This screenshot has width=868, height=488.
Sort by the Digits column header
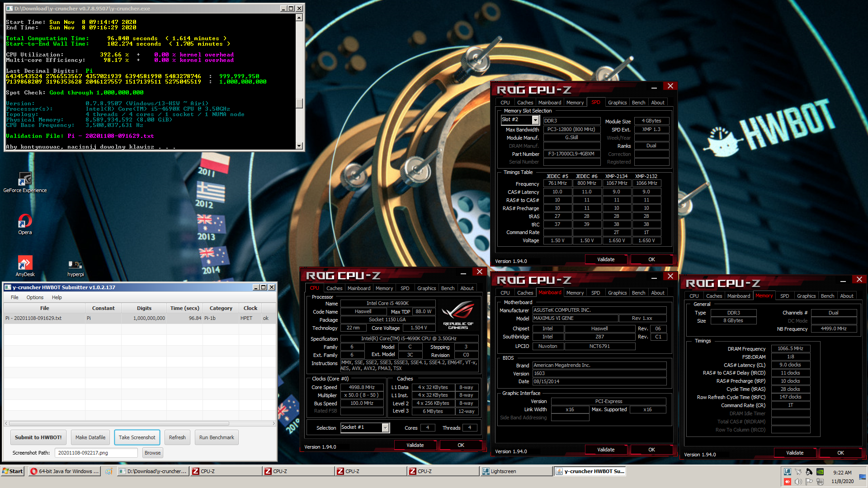[144, 308]
